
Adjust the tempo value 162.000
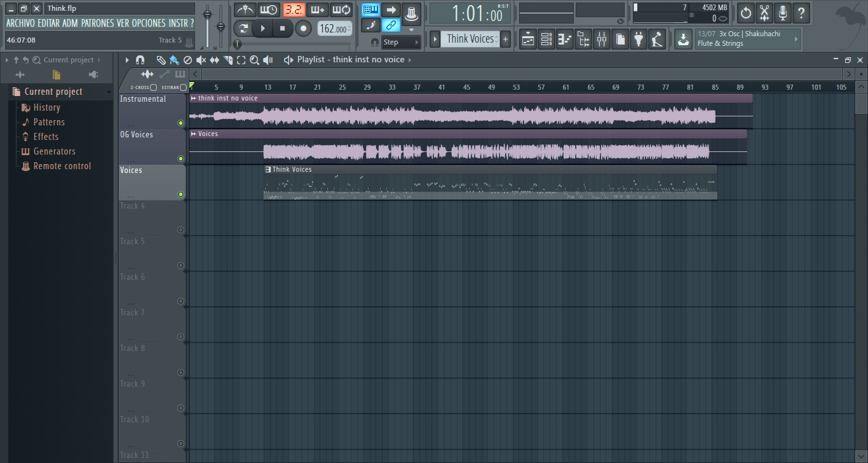point(334,28)
